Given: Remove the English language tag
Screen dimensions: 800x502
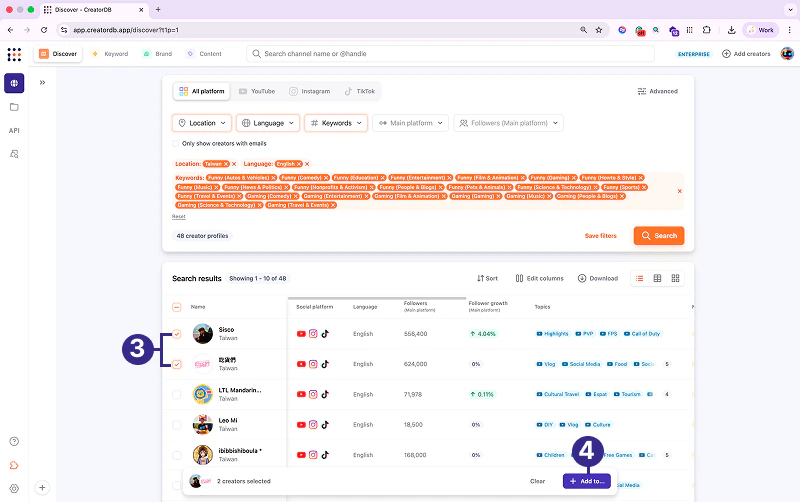Looking at the screenshot, I should click(299, 164).
